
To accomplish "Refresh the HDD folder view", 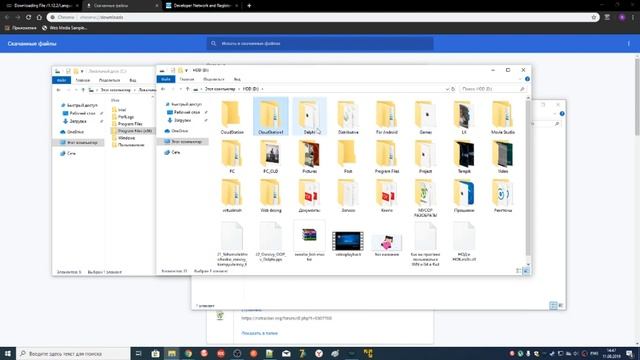I will (453, 89).
